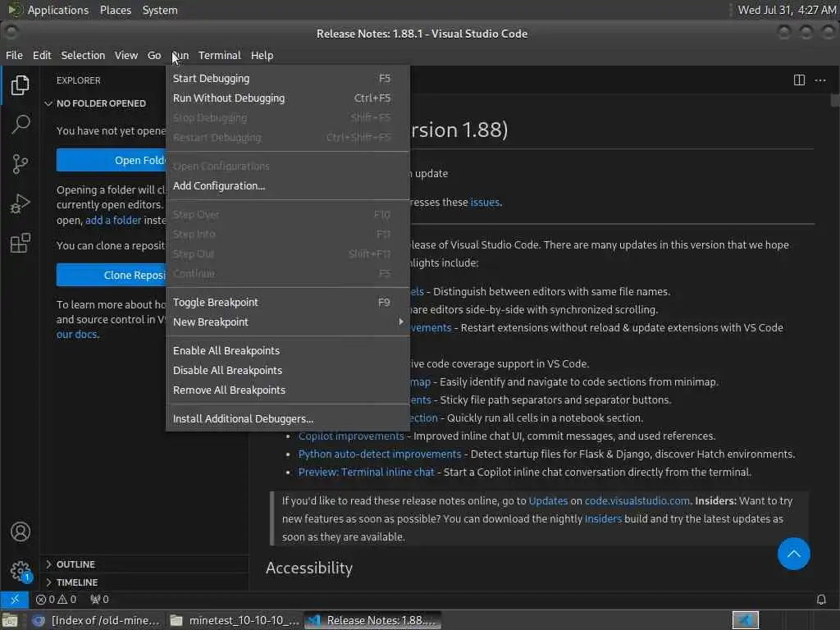Open the Search view icon
The width and height of the screenshot is (840, 630).
click(x=20, y=124)
